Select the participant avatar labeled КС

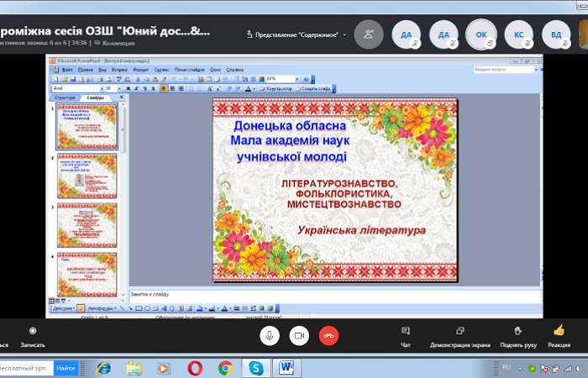click(x=519, y=34)
